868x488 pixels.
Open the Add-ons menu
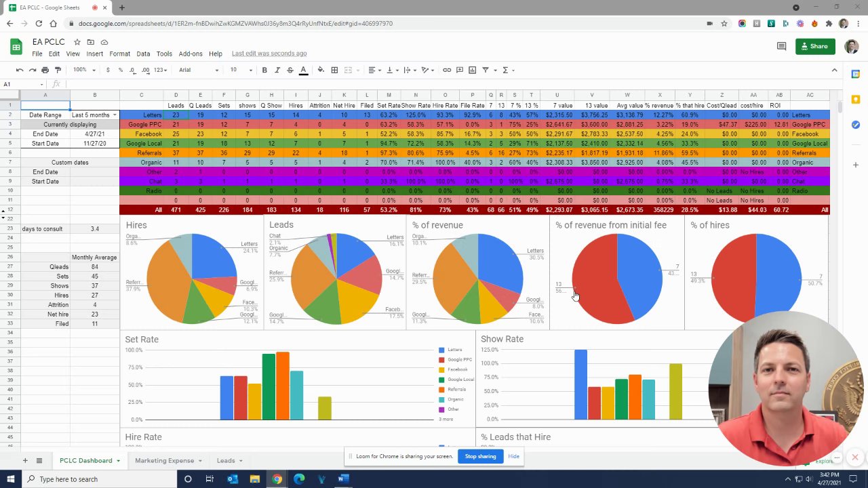click(x=191, y=54)
